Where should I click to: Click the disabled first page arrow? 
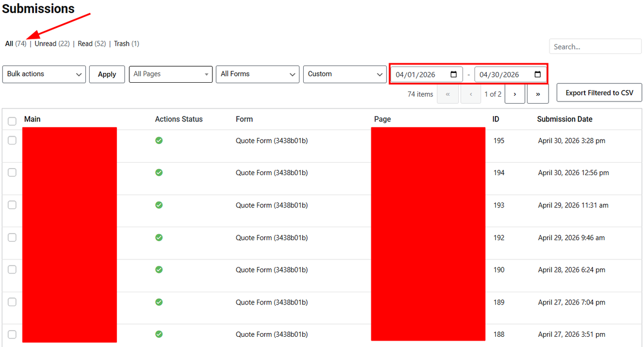pos(448,94)
